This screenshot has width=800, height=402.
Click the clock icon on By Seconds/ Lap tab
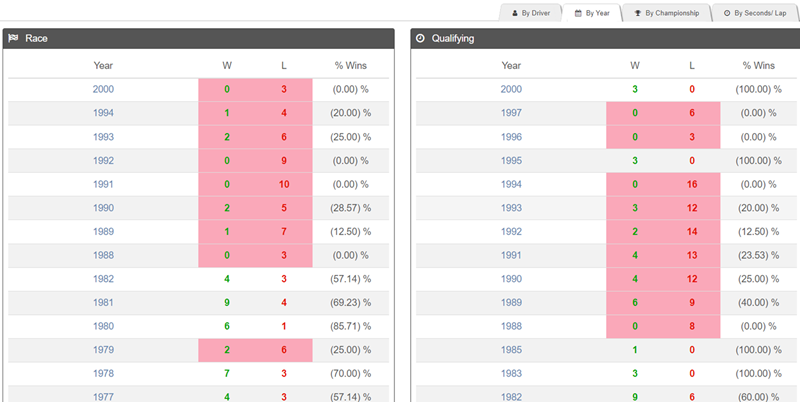coord(727,13)
